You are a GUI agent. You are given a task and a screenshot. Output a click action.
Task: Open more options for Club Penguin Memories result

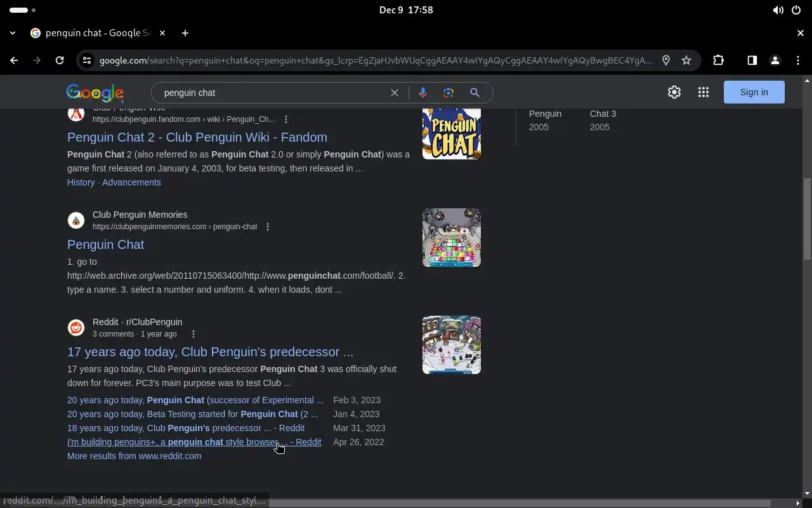click(268, 227)
